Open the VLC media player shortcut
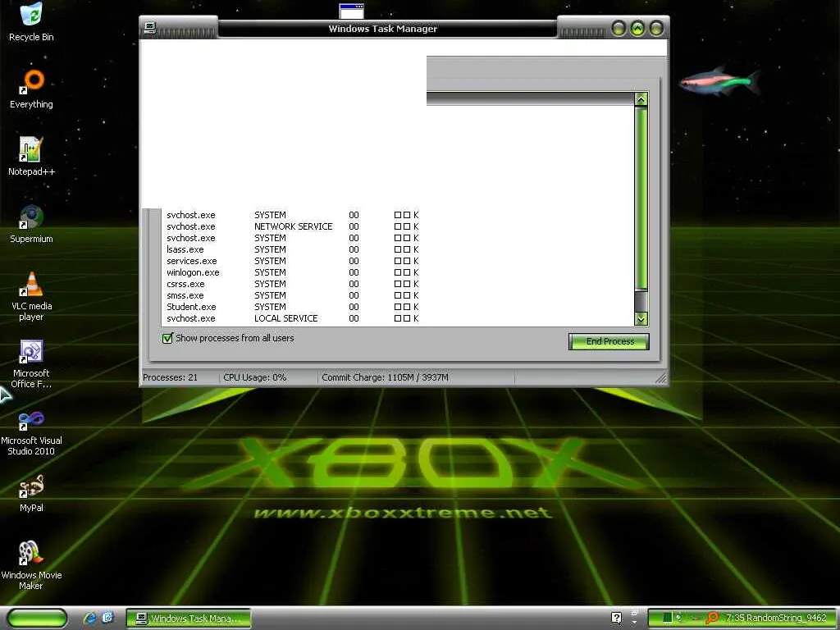Screen dimensions: 840x630 pyautogui.click(x=31, y=295)
